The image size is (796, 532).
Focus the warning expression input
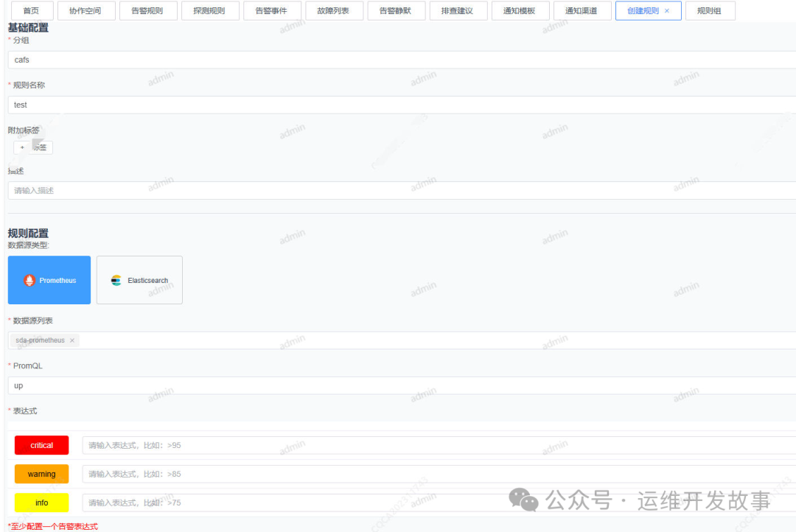pyautogui.click(x=439, y=474)
